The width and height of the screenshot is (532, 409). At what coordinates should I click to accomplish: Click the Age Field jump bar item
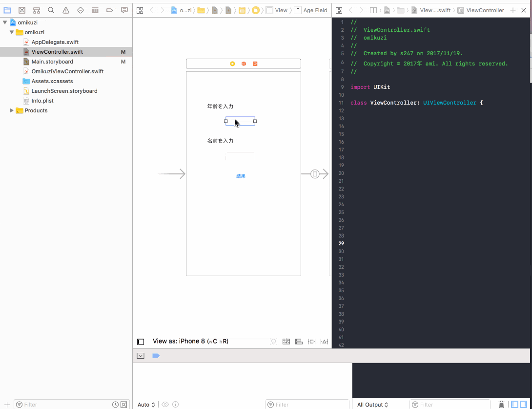click(x=311, y=11)
